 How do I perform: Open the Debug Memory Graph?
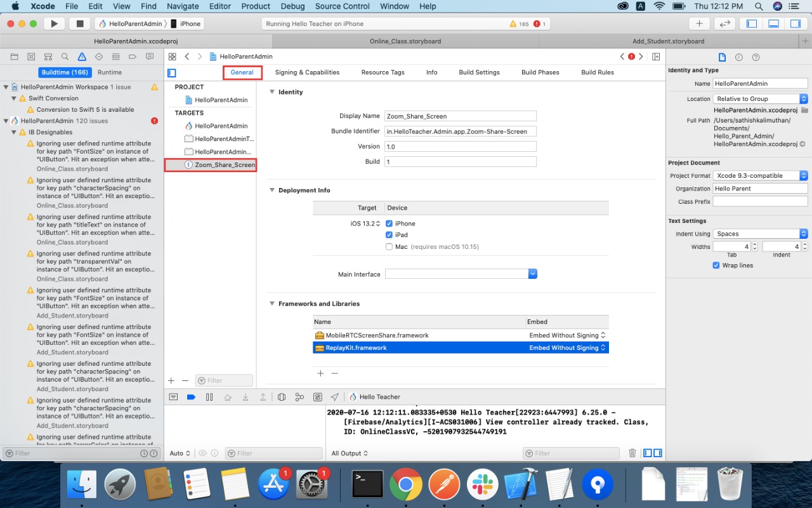pyautogui.click(x=299, y=398)
